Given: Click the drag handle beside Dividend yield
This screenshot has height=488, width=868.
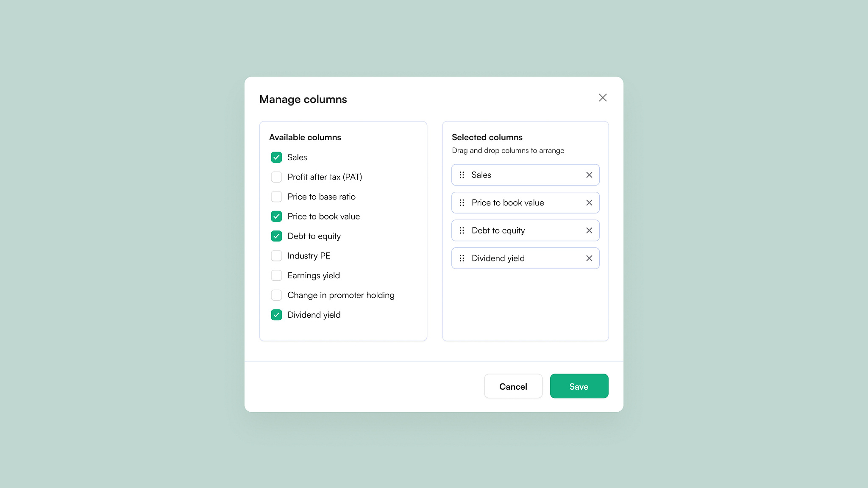Looking at the screenshot, I should point(462,258).
